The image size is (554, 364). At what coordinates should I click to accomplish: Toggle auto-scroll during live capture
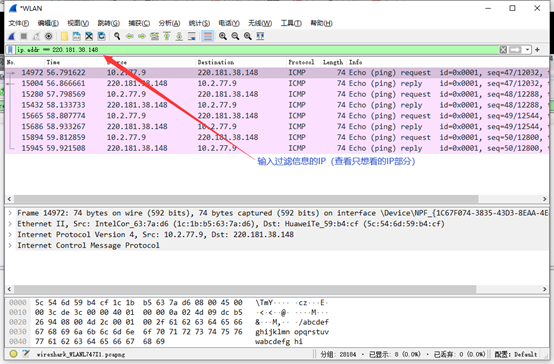coord(192,36)
